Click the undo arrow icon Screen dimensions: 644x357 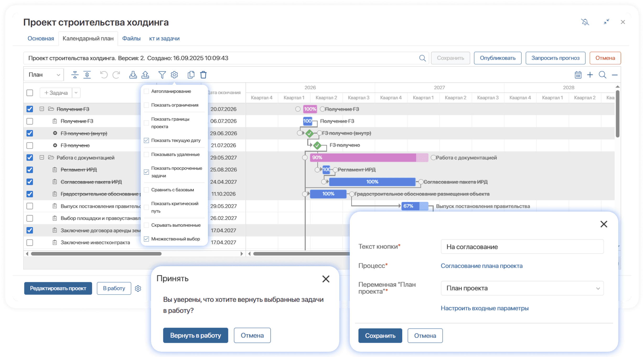click(104, 75)
